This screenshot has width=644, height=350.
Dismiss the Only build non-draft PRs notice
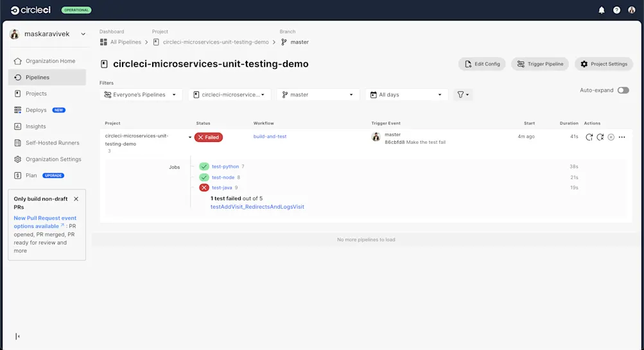(x=76, y=199)
